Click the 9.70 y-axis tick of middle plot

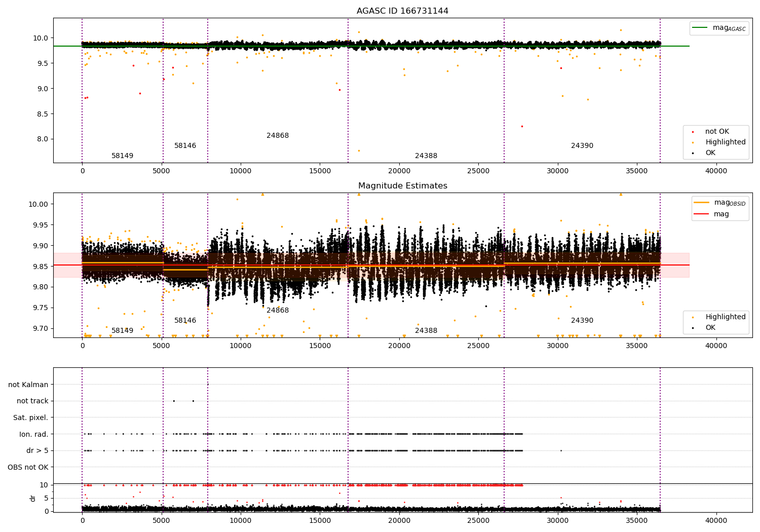(41, 329)
